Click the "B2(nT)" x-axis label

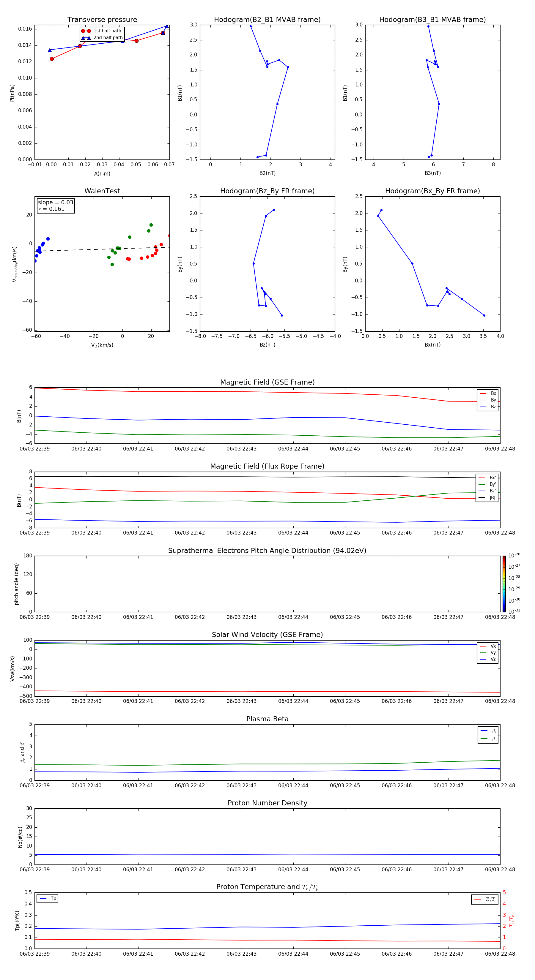(267, 173)
